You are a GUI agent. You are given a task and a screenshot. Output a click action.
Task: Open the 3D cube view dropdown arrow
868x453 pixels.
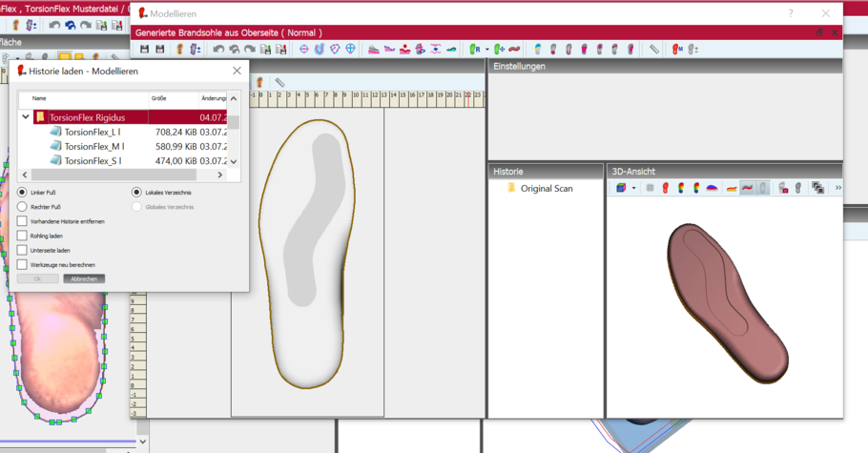pyautogui.click(x=633, y=188)
